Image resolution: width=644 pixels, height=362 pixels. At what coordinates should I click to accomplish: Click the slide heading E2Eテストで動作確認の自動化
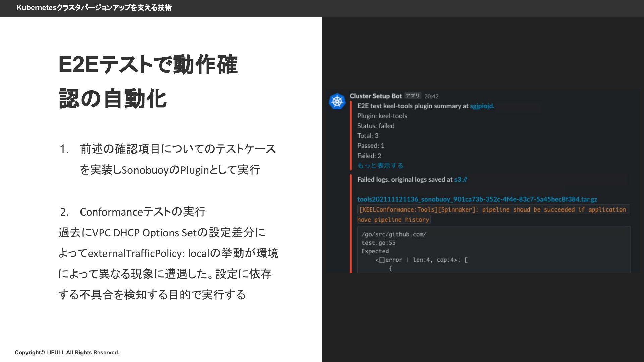[148, 81]
